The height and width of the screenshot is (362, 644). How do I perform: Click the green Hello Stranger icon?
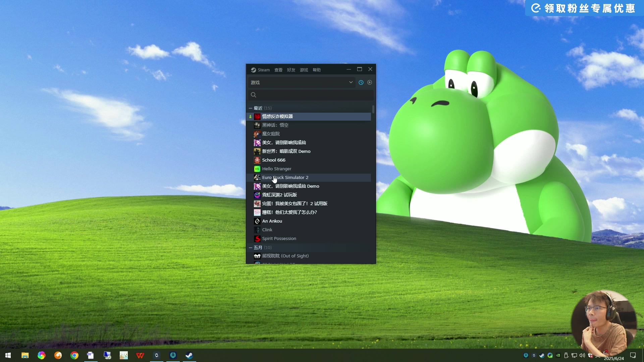[257, 169]
